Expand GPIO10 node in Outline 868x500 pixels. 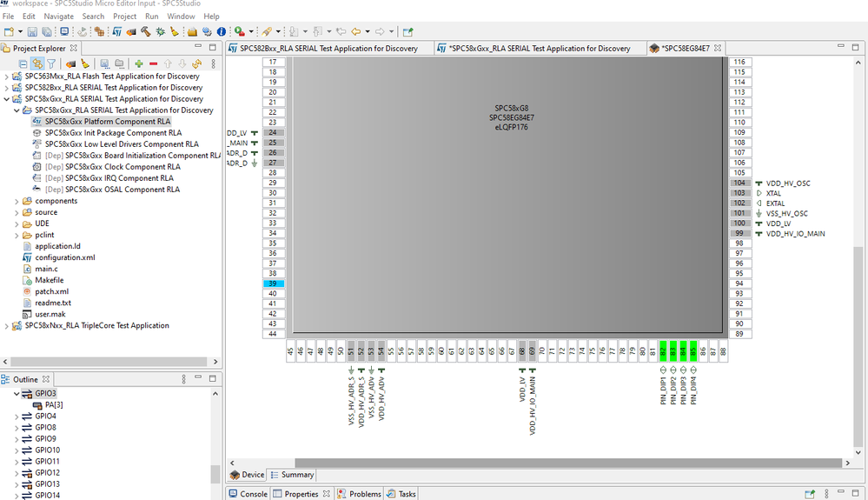(17, 450)
